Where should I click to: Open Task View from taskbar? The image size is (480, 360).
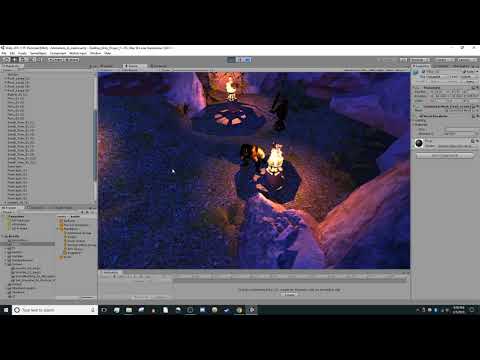pyautogui.click(x=104, y=310)
